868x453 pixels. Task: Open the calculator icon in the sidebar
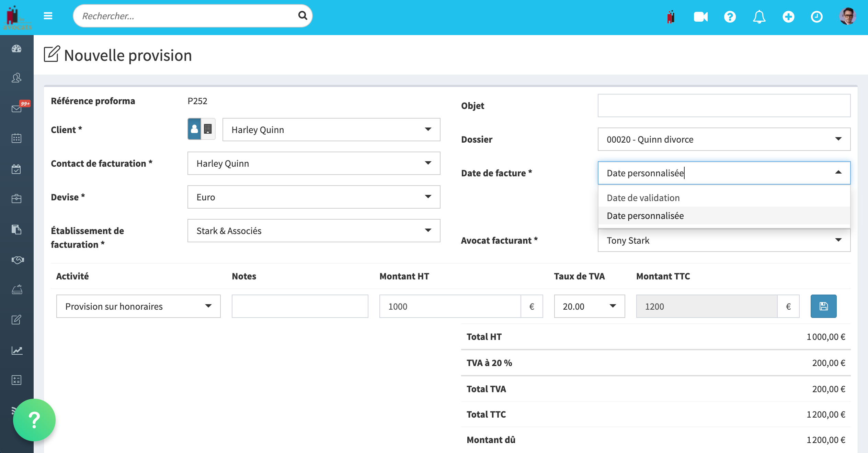pos(16,380)
